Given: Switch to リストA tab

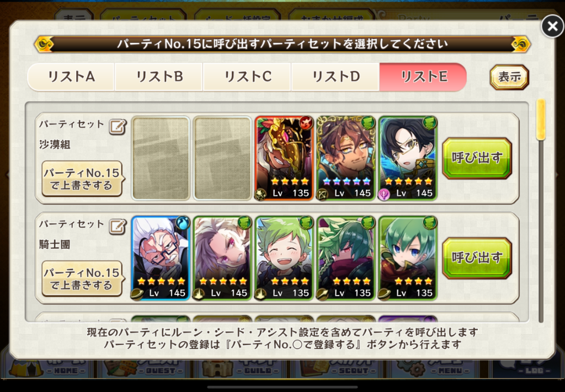Looking at the screenshot, I should pos(71,77).
